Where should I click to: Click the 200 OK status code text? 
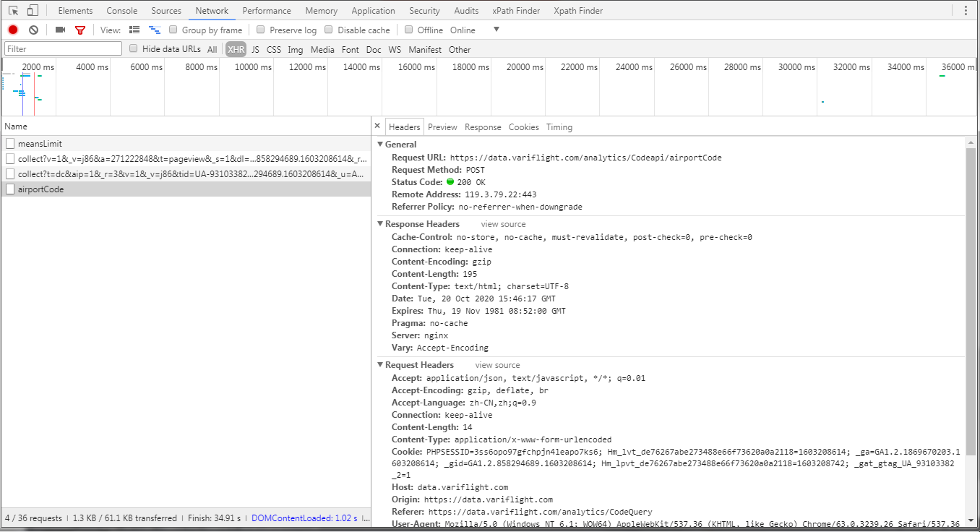point(471,182)
